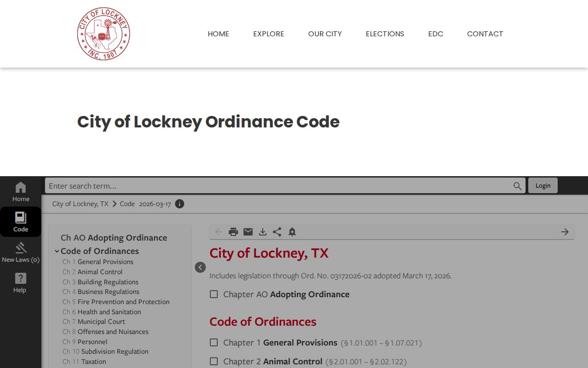Open the City of Lockney, TX breadcrumb
Screen dimensions: 588x368
80,204
